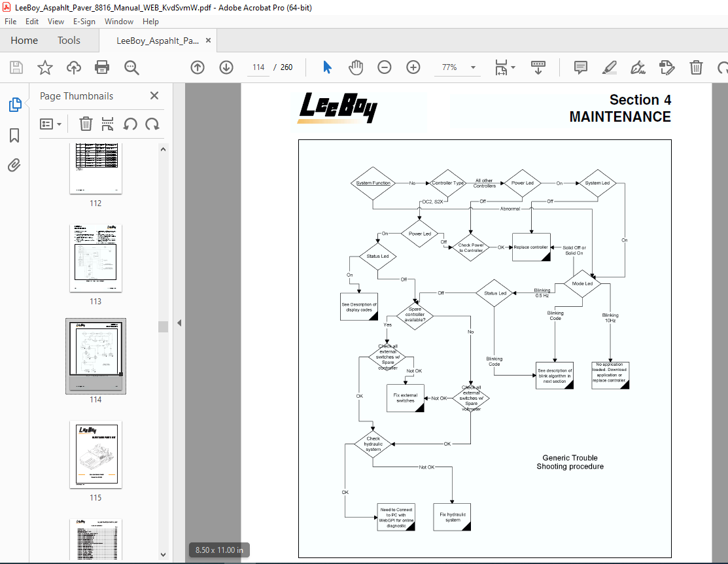
Task: Open the Attachments paperclip panel
Action: tap(14, 166)
